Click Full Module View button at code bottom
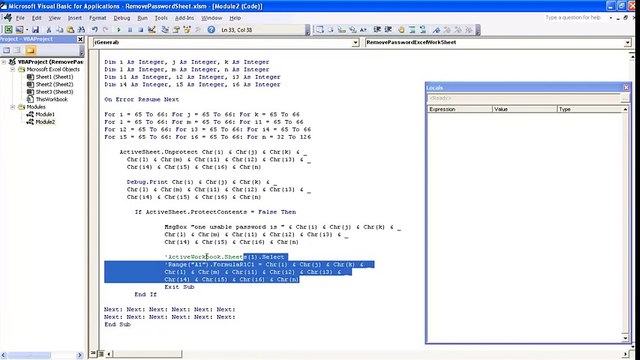Image resolution: width=640 pixels, height=360 pixels. (x=101, y=353)
